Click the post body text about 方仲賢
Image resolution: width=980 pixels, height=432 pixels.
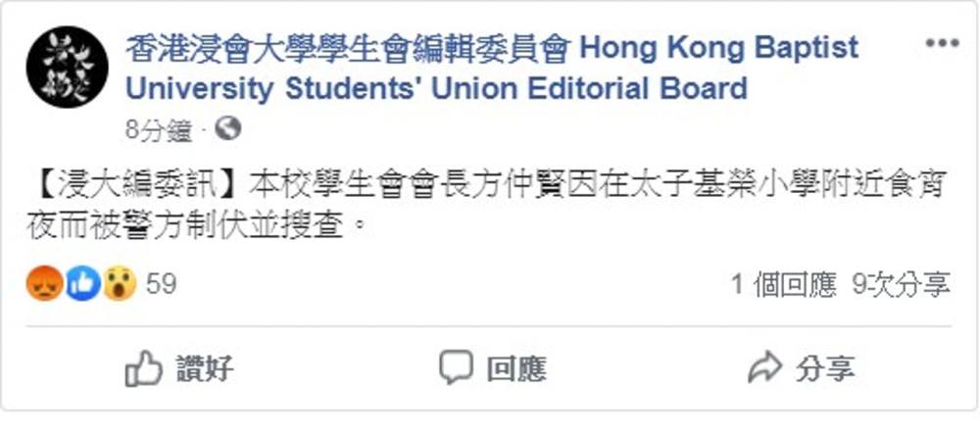click(485, 207)
